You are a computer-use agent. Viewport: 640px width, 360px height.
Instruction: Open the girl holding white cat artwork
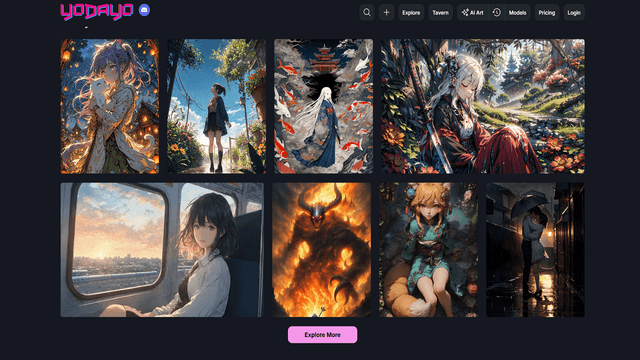[110, 106]
